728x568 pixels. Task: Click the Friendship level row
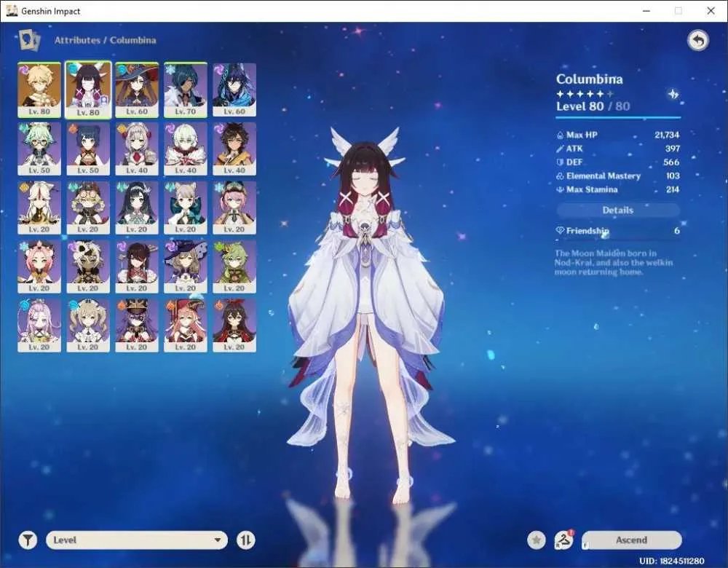(618, 231)
